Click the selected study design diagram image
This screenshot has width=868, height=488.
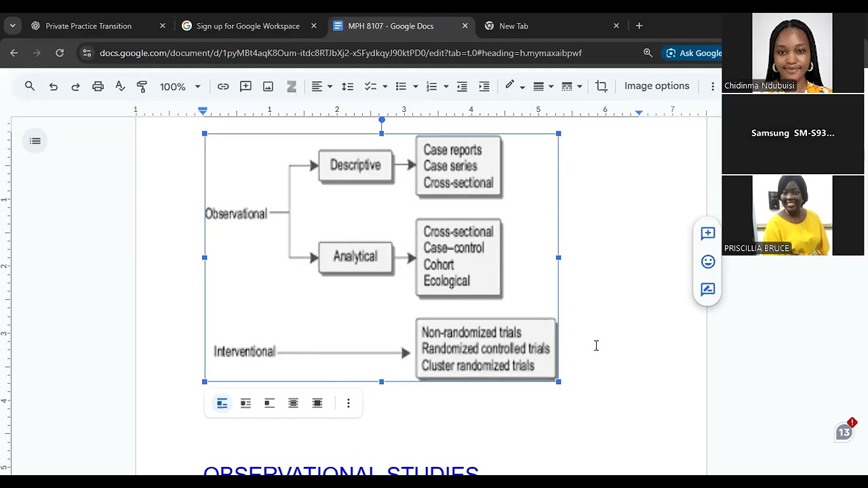pyautogui.click(x=382, y=258)
